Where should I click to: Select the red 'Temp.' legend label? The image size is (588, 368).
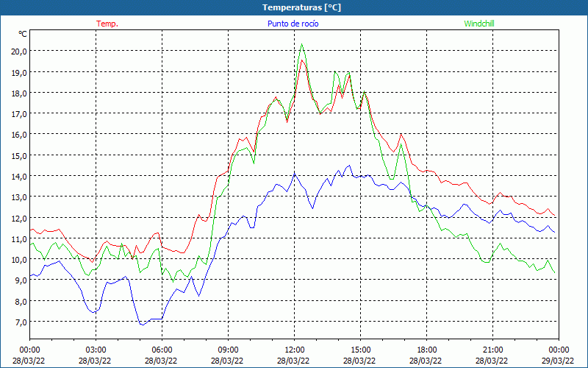pos(107,24)
